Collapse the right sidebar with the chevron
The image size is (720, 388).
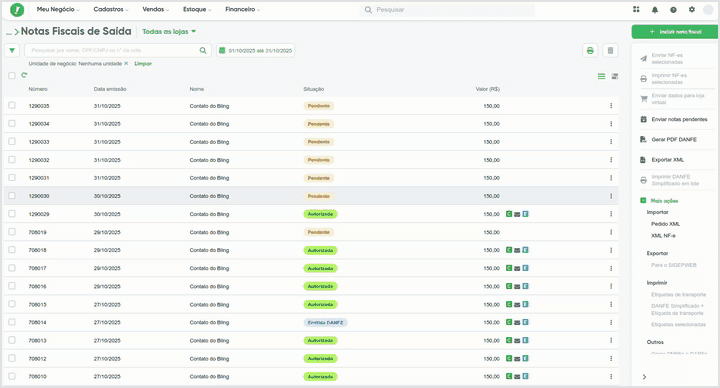point(644,377)
